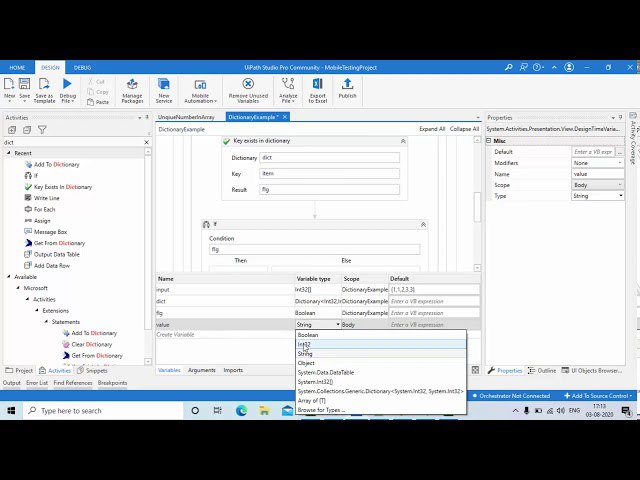Switch to the HOME ribbon tab
640x480 pixels.
tap(17, 67)
